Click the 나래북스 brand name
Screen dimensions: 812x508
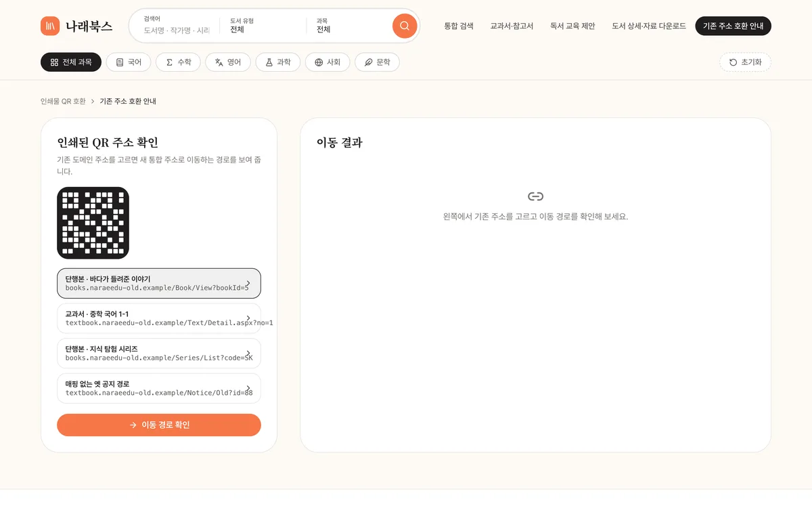pos(89,26)
